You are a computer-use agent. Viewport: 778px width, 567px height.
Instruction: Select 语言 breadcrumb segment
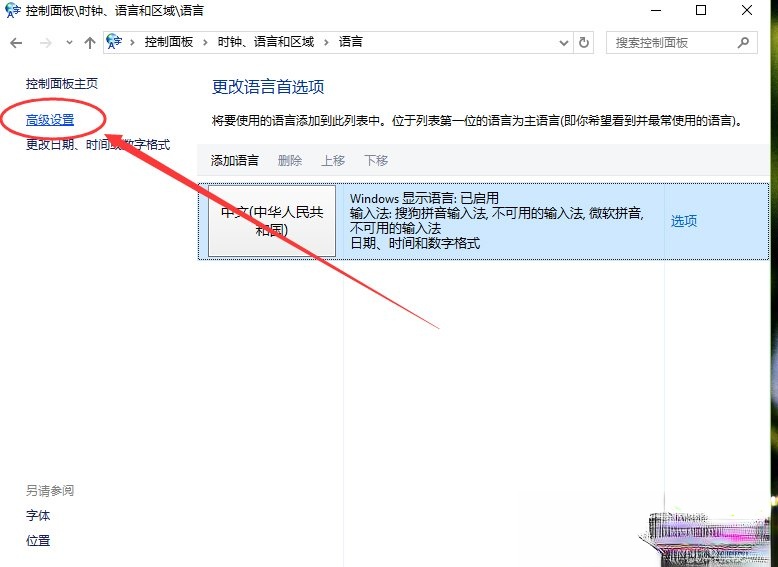click(x=350, y=42)
